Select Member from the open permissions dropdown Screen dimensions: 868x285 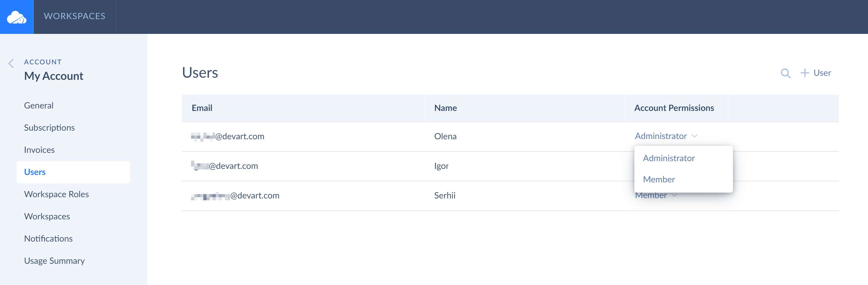coord(658,179)
